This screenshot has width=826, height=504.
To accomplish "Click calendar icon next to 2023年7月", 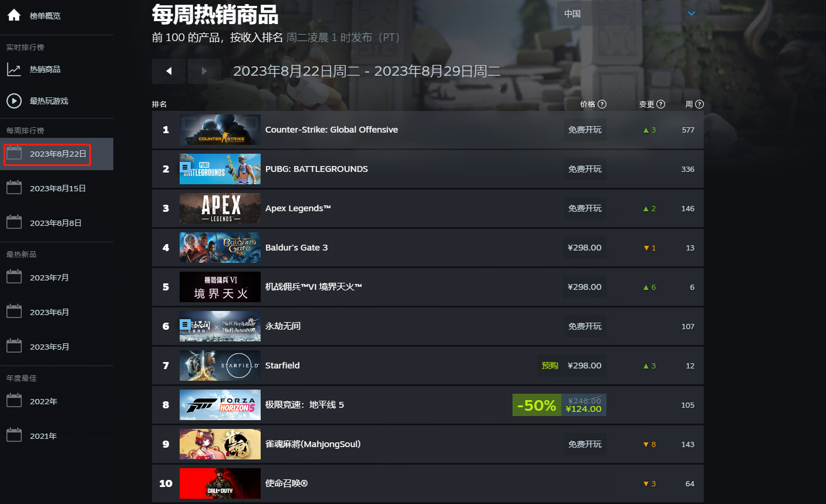I will (x=14, y=277).
